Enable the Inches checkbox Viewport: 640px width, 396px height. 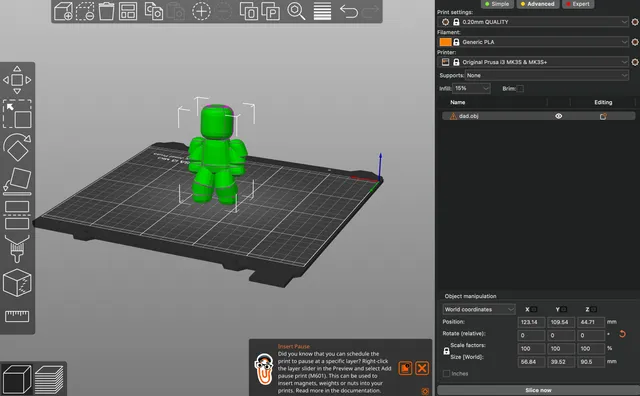click(x=447, y=374)
